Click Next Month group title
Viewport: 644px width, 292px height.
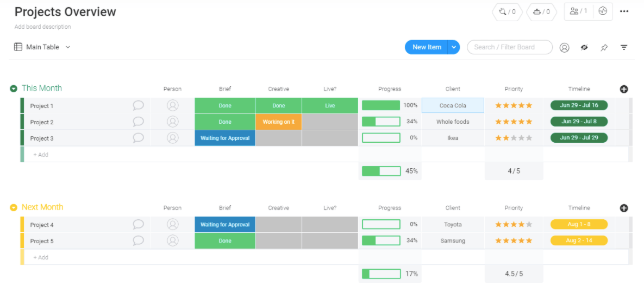point(42,207)
